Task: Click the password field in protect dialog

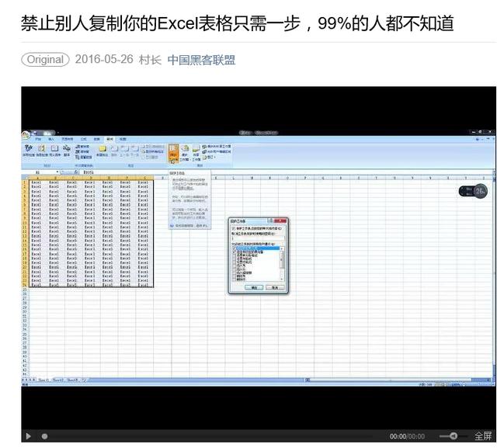Action: pos(257,239)
